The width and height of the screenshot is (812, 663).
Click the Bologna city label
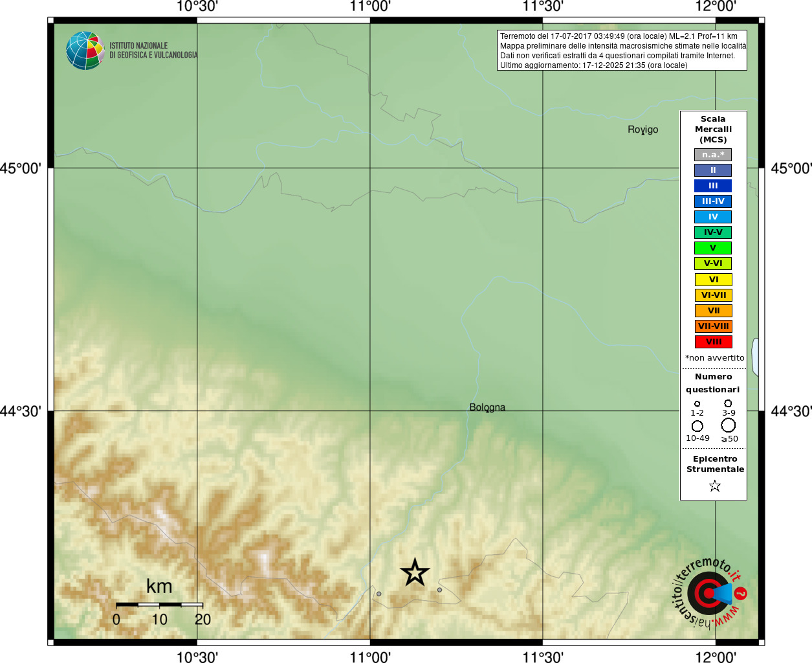[487, 407]
